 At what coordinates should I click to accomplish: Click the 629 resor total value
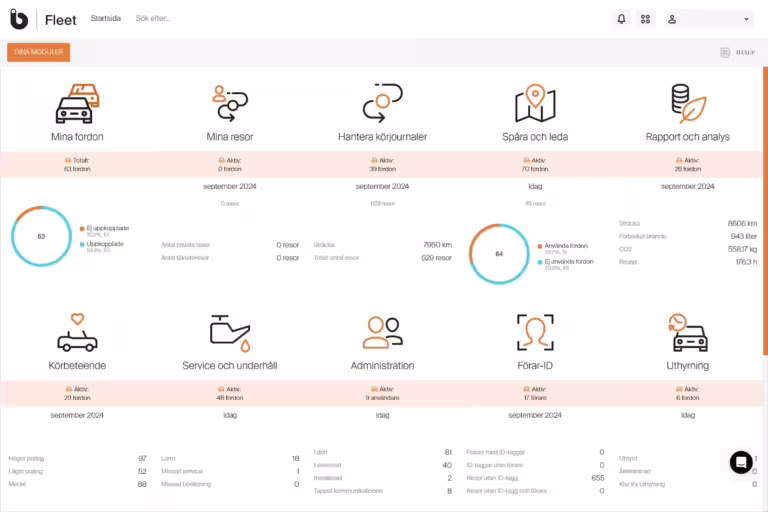tap(436, 258)
